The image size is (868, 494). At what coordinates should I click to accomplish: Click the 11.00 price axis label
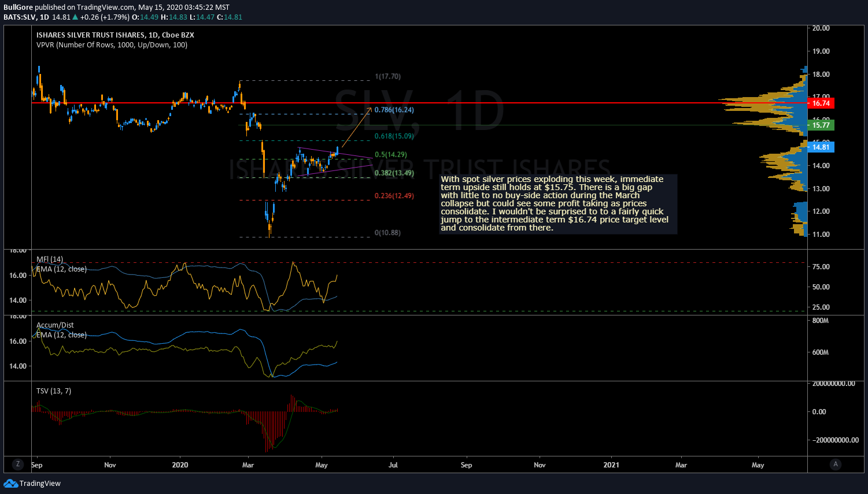coord(821,235)
